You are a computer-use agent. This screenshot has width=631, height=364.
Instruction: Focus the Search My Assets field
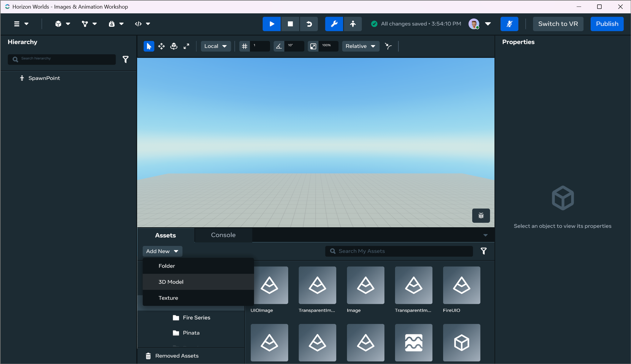[x=399, y=251]
